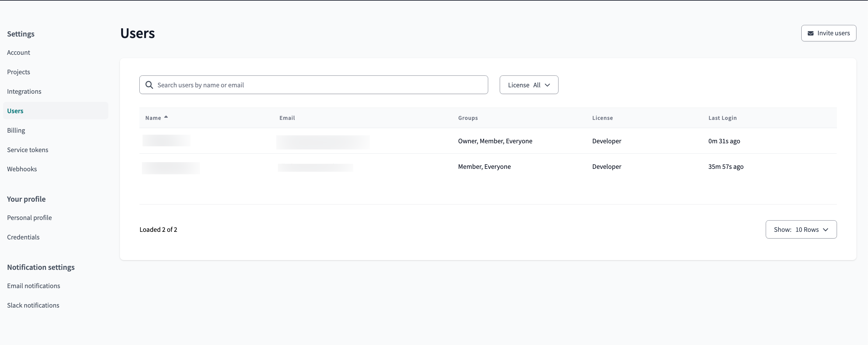The image size is (868, 345).
Task: Navigate to Billing settings
Action: [16, 130]
